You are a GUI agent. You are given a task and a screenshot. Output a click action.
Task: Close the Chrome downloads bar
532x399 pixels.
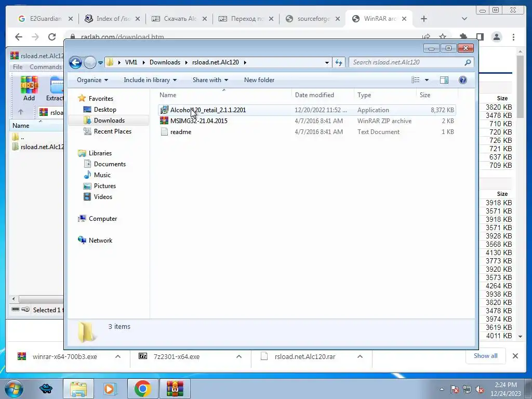point(515,356)
